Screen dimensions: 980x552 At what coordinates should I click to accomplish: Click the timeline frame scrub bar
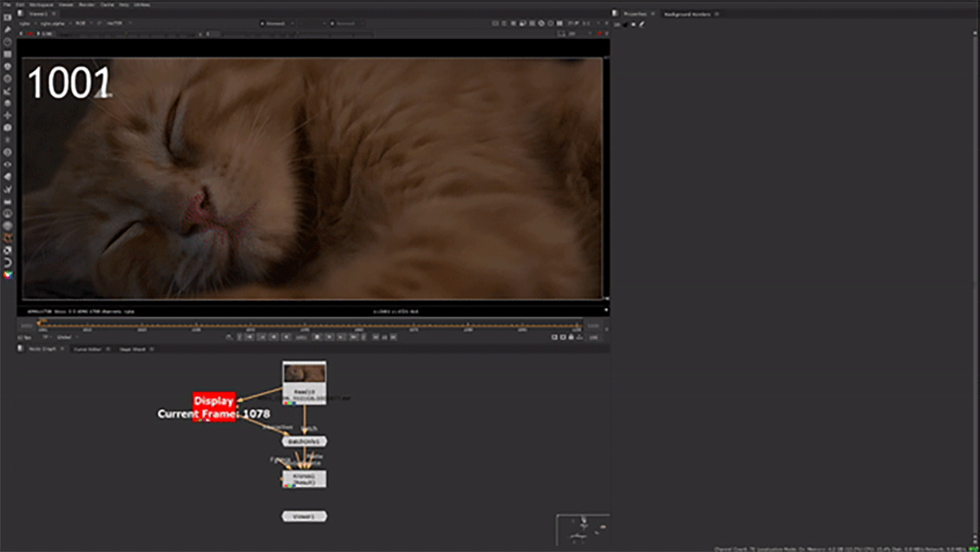tap(310, 326)
